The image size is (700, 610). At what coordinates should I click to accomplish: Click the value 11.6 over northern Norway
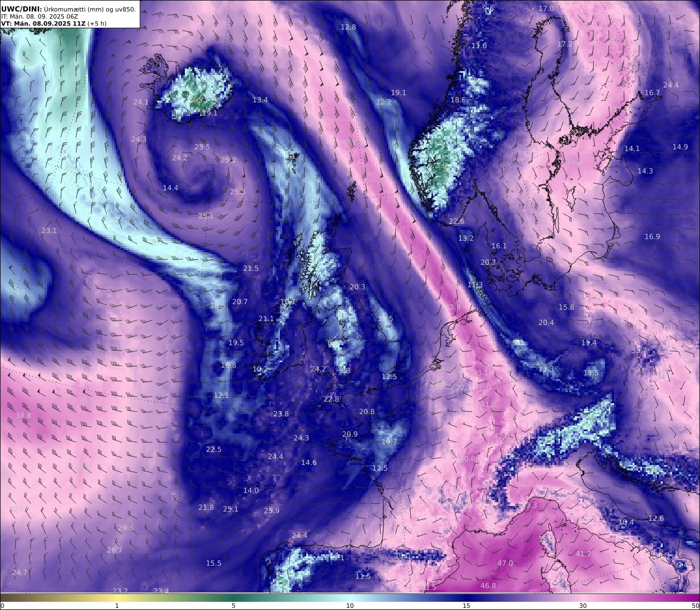tap(479, 45)
